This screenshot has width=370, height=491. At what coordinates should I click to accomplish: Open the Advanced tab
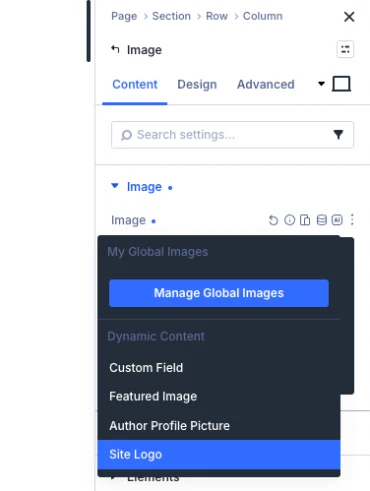point(266,84)
